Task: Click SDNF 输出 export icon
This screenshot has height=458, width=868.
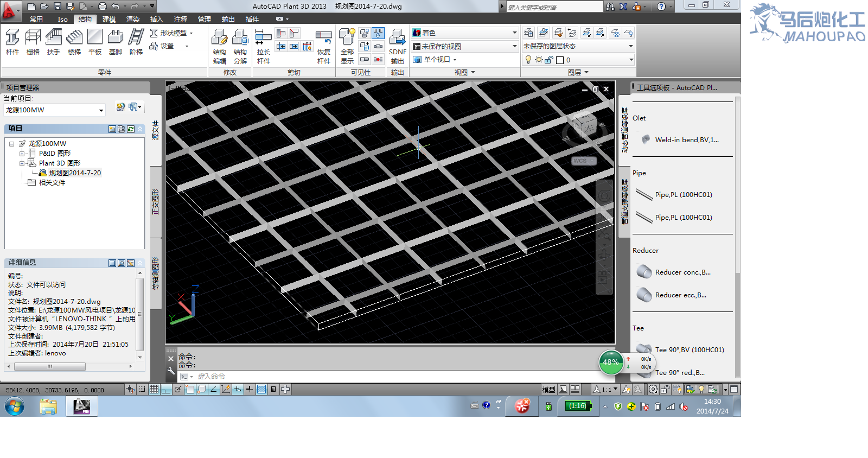Action: point(398,47)
